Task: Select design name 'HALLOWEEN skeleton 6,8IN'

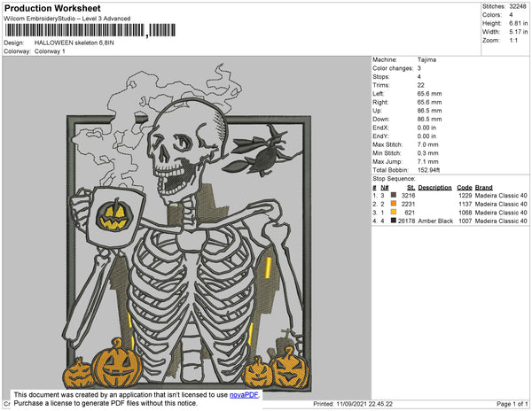Action: (x=74, y=43)
